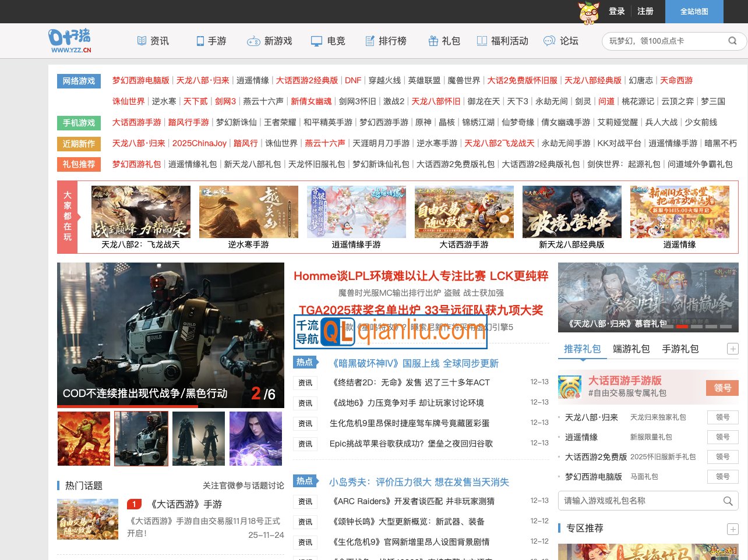Click the 领号 button for 天龙八部·归来
Viewport: 748px width, 560px height.
[x=722, y=417]
